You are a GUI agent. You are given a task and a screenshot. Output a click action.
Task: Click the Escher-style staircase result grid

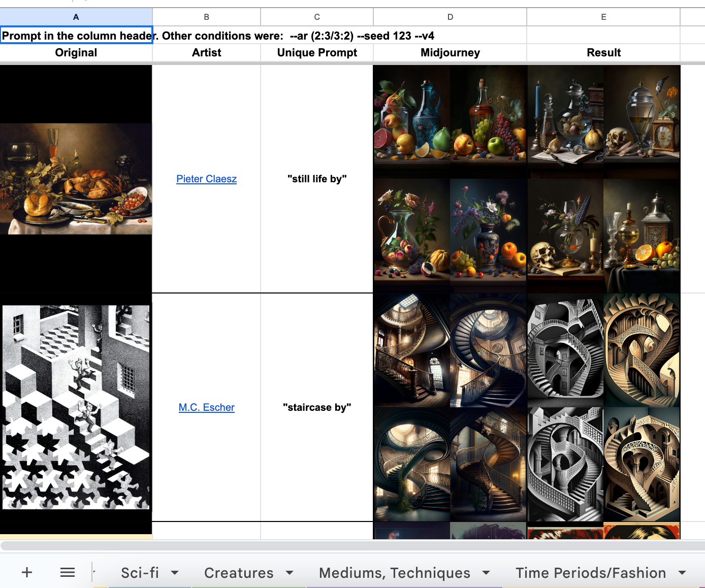point(603,407)
